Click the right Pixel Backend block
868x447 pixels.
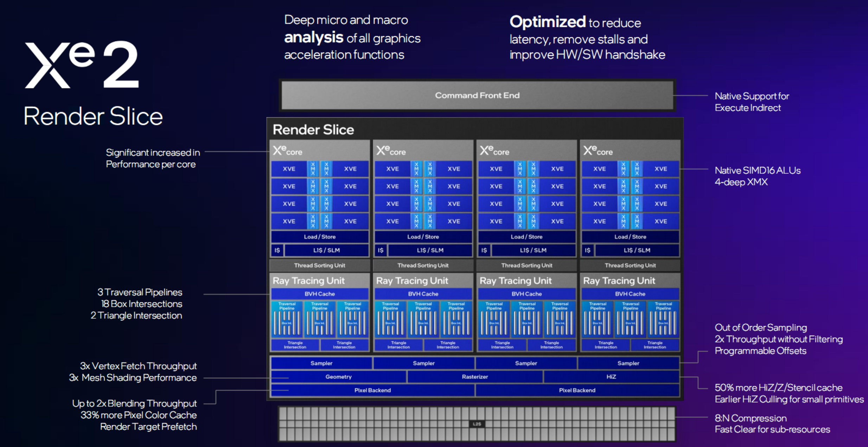point(577,390)
